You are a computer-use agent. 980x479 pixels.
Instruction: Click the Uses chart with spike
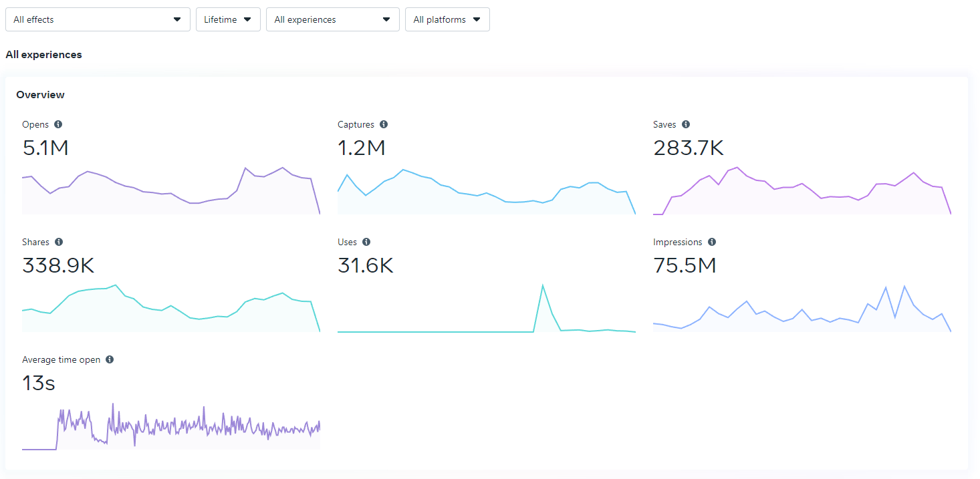pyautogui.click(x=487, y=308)
